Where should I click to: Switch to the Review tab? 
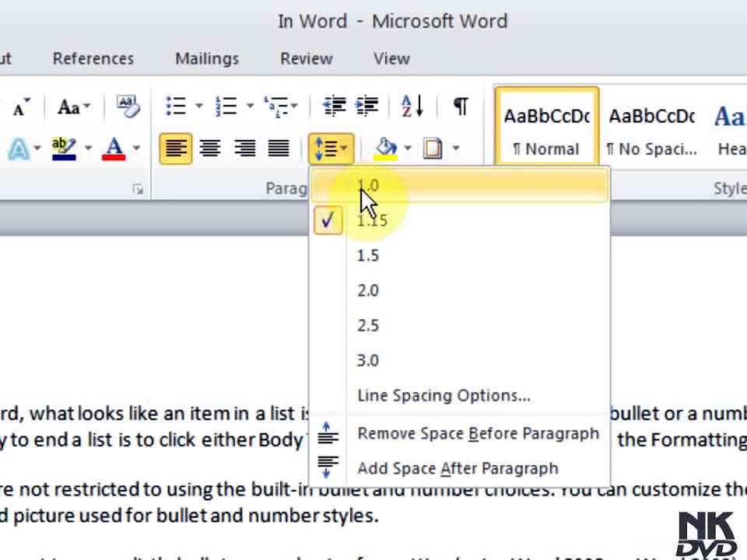point(307,58)
